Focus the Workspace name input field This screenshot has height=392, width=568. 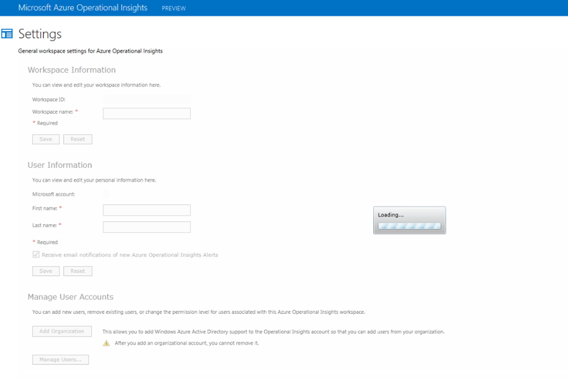tap(146, 114)
